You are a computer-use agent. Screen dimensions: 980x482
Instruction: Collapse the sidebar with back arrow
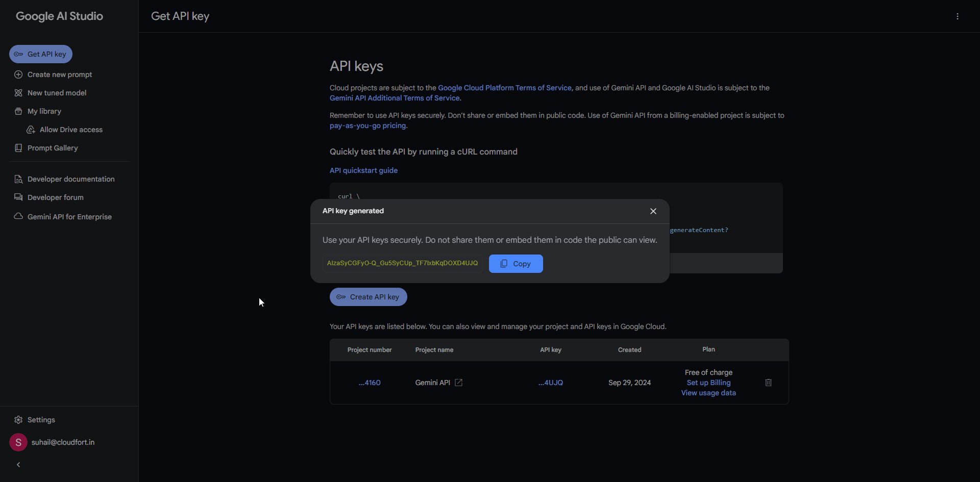(18, 465)
